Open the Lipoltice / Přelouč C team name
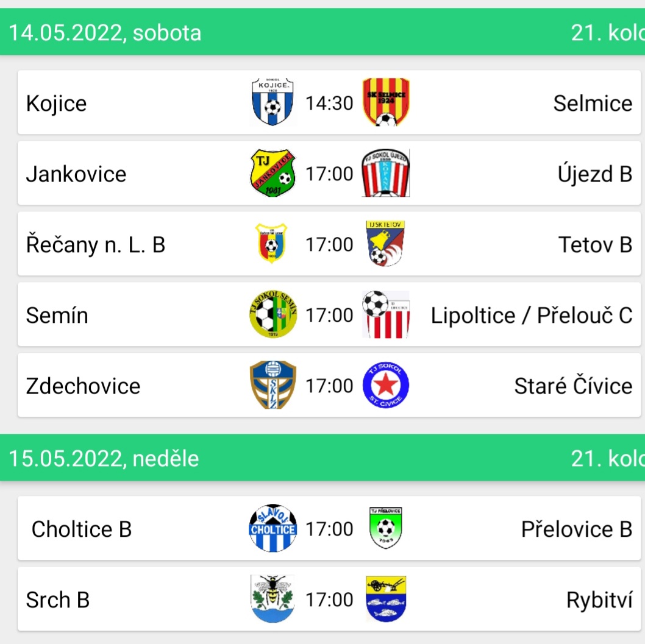This screenshot has width=645, height=644. pyautogui.click(x=532, y=316)
